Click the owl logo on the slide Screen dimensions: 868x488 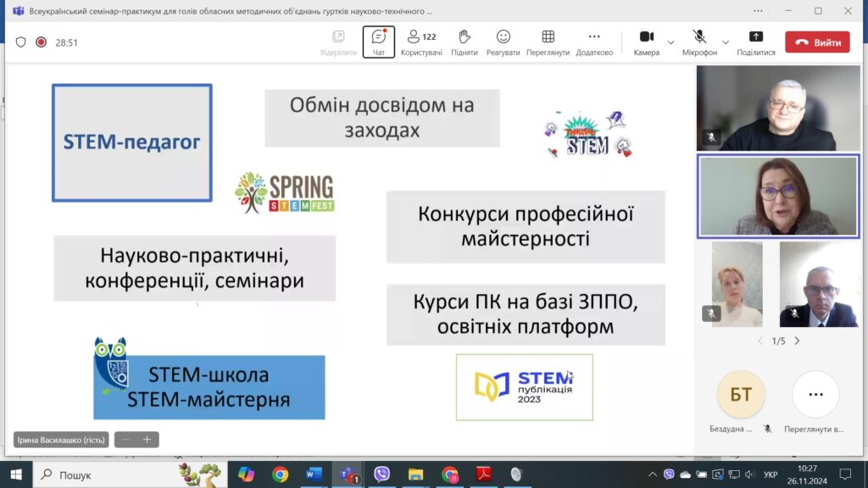pyautogui.click(x=111, y=365)
